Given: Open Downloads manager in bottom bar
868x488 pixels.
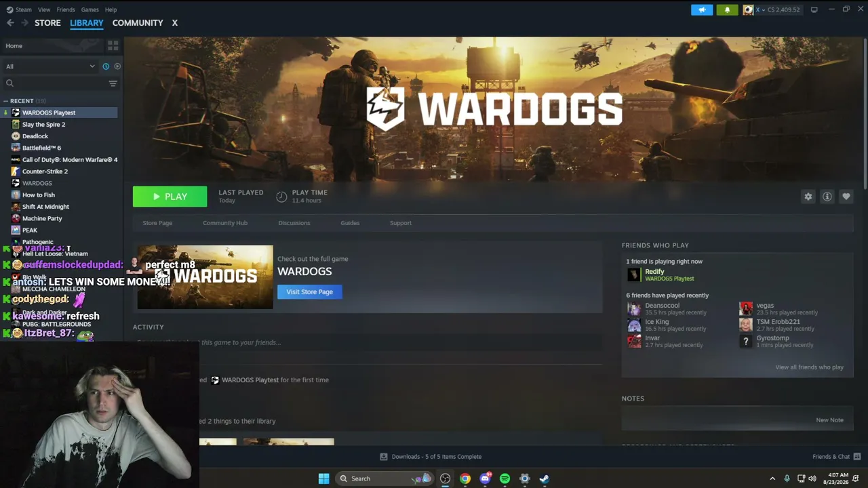Looking at the screenshot, I should click(x=431, y=457).
